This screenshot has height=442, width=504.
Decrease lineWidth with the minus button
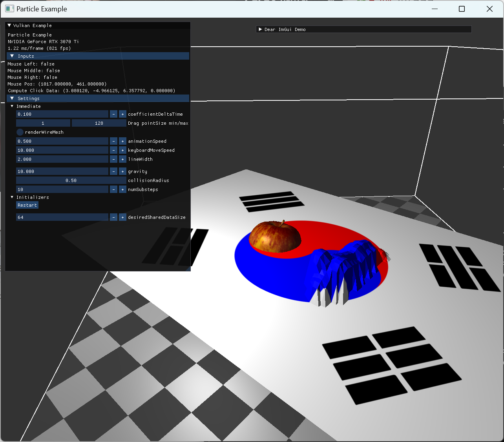pos(113,159)
